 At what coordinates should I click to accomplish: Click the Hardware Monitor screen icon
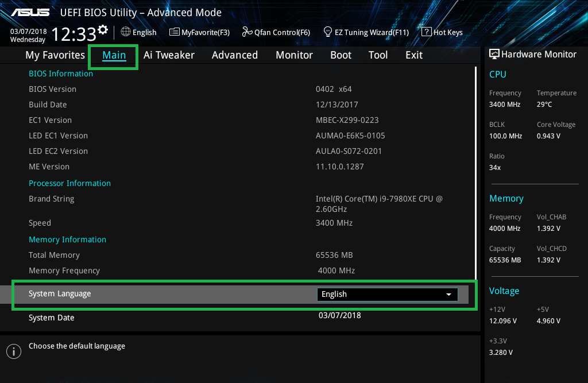tap(494, 54)
